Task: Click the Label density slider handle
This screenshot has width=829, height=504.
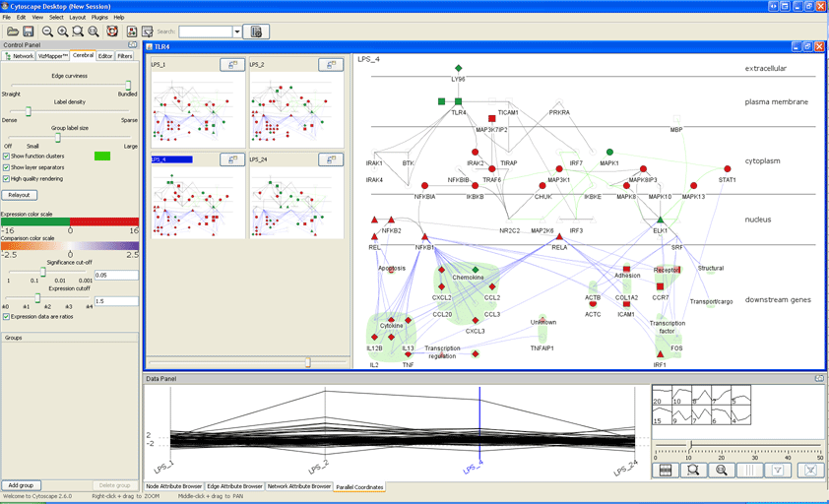Action: click(x=29, y=111)
